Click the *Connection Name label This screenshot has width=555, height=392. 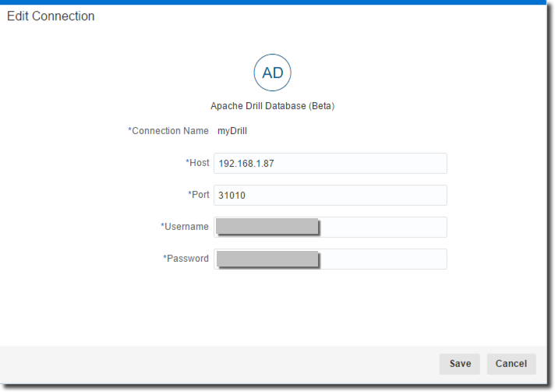point(168,131)
